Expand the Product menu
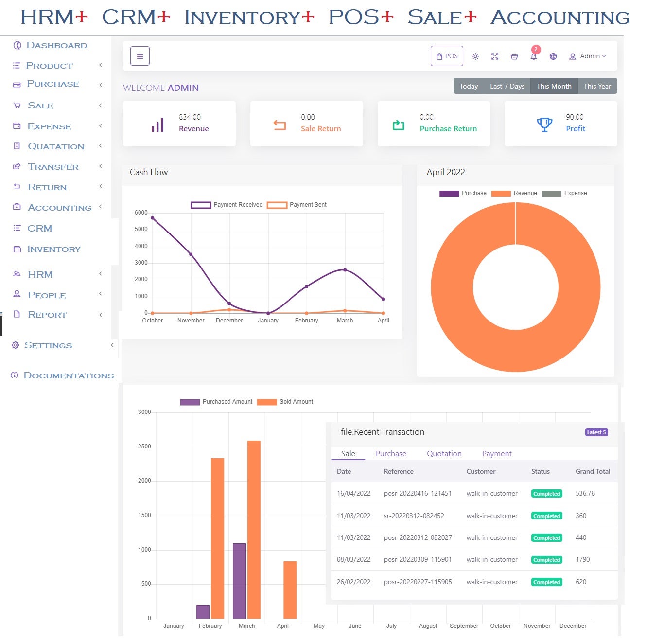 click(x=49, y=65)
